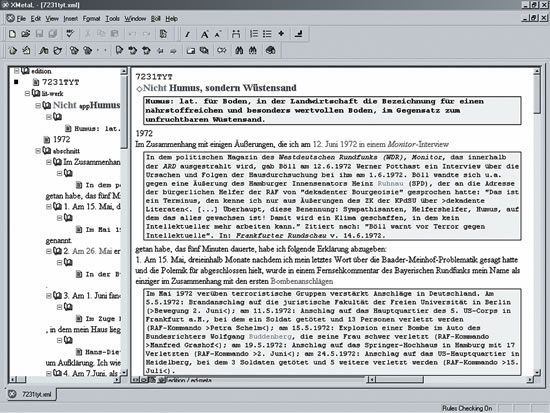Collapse the edition tree node
The width and height of the screenshot is (550, 413).
16,71
